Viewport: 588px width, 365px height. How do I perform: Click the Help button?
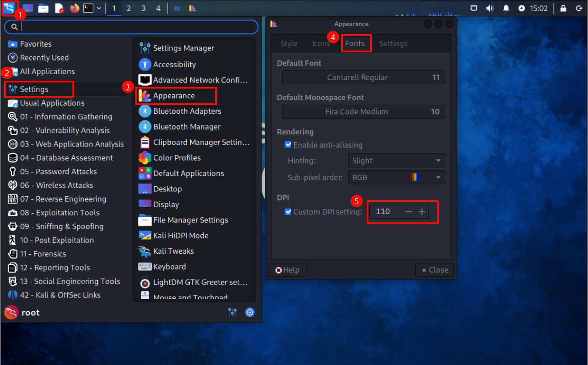287,270
